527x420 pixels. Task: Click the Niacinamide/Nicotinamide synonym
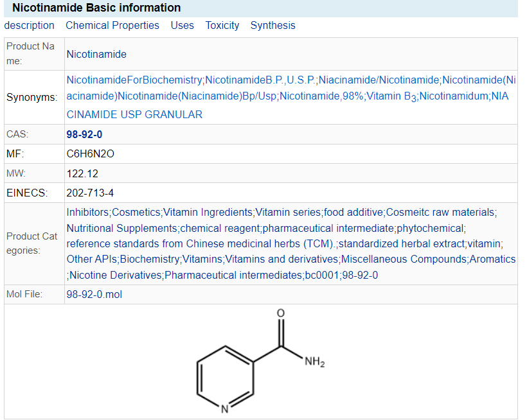pos(379,80)
